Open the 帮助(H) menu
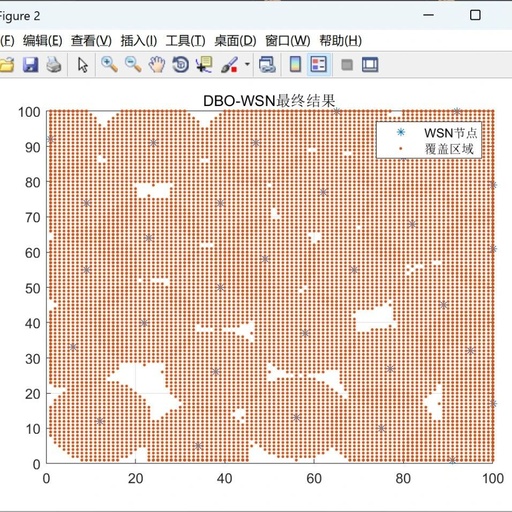 (x=340, y=41)
